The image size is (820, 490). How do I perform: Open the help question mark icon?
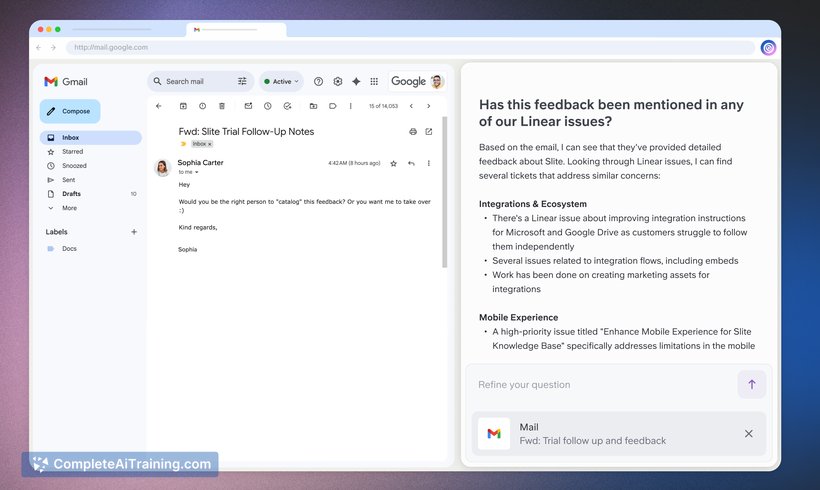click(x=318, y=82)
